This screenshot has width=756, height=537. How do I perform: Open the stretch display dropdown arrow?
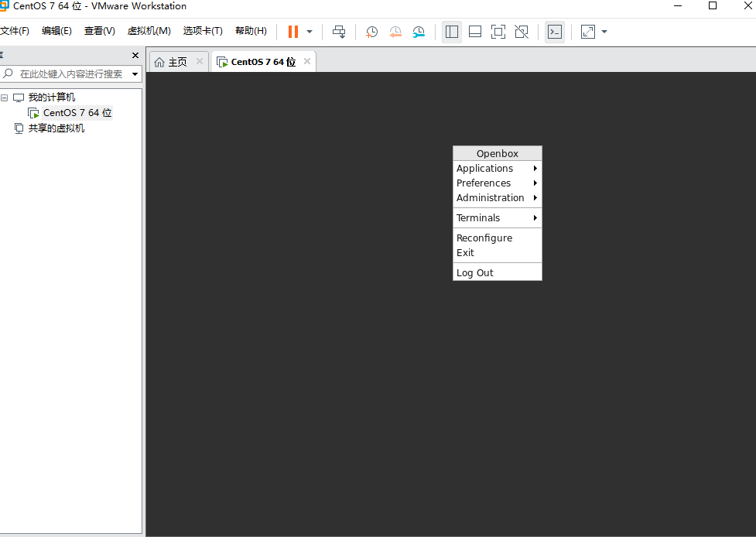[604, 32]
